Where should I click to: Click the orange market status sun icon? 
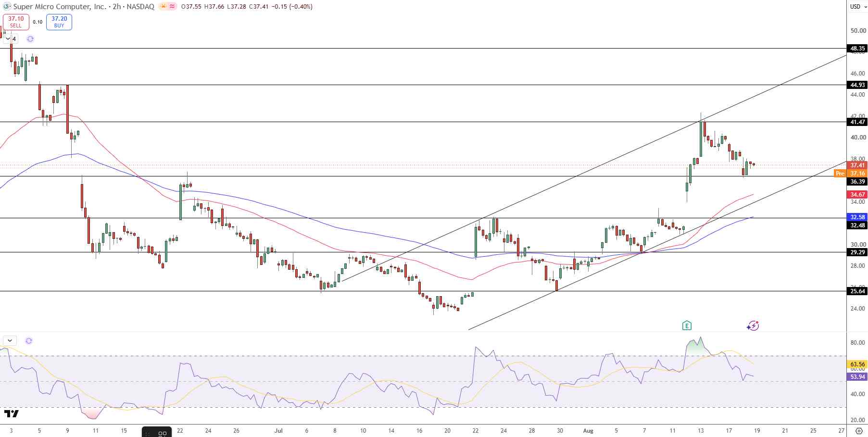click(163, 7)
